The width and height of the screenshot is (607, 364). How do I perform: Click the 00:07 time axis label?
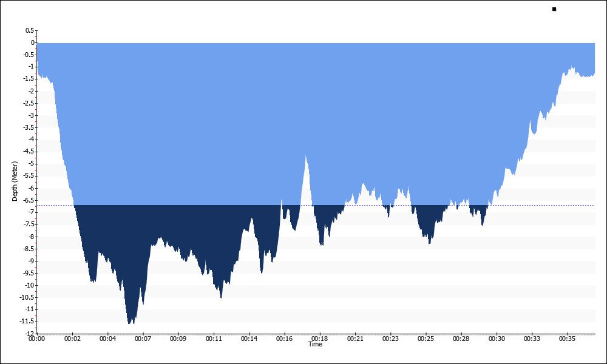(143, 339)
